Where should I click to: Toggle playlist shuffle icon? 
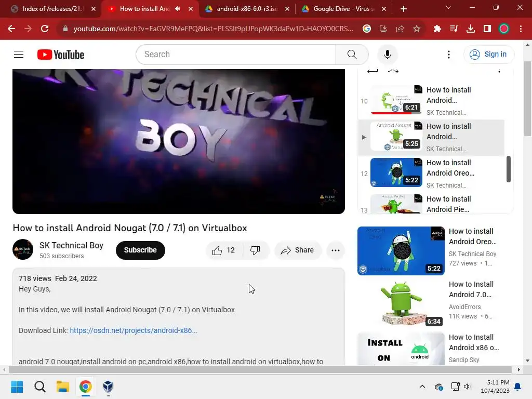pyautogui.click(x=393, y=71)
